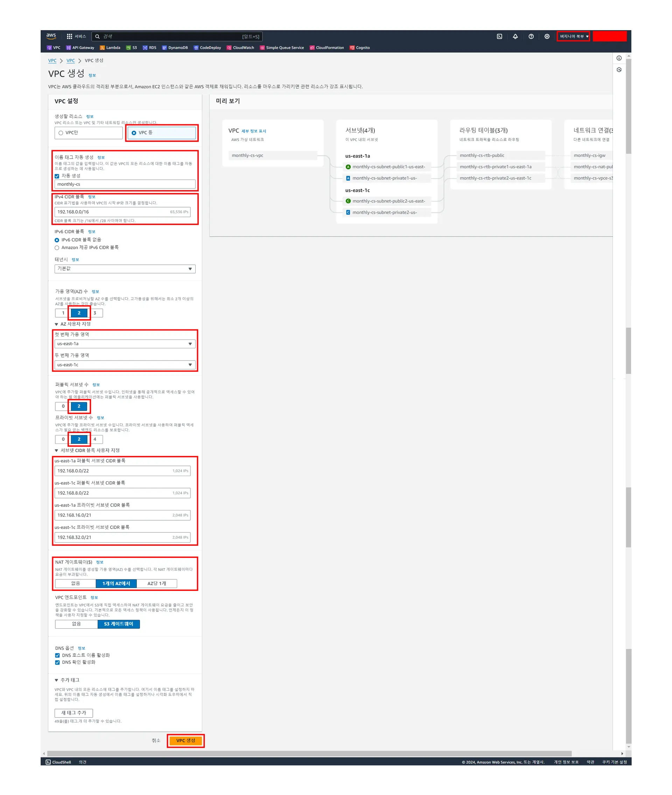Open the services grid menu icon

pyautogui.click(x=69, y=36)
